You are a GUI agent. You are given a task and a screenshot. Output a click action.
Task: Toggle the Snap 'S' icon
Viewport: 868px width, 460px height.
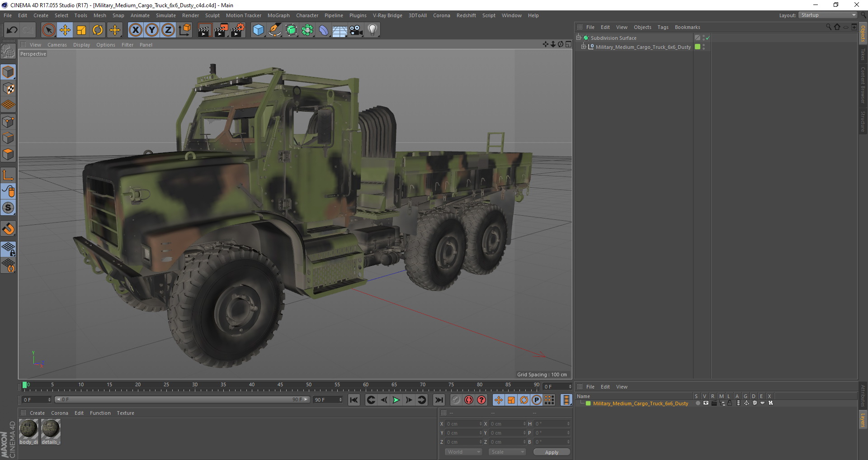tap(8, 208)
